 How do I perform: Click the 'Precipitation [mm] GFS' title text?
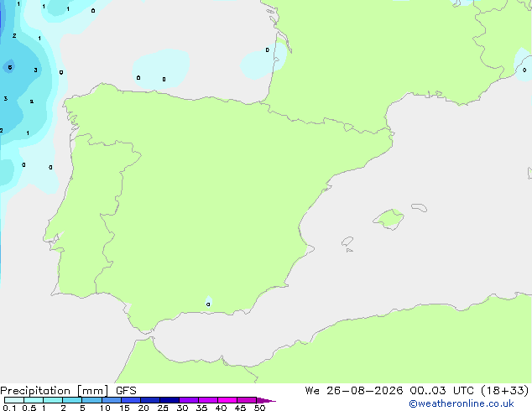click(x=68, y=391)
